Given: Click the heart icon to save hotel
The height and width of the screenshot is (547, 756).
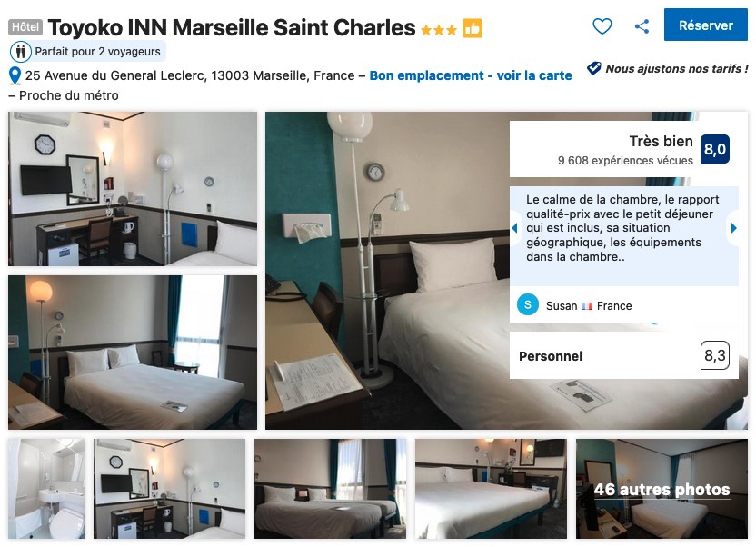Looking at the screenshot, I should click(x=602, y=25).
